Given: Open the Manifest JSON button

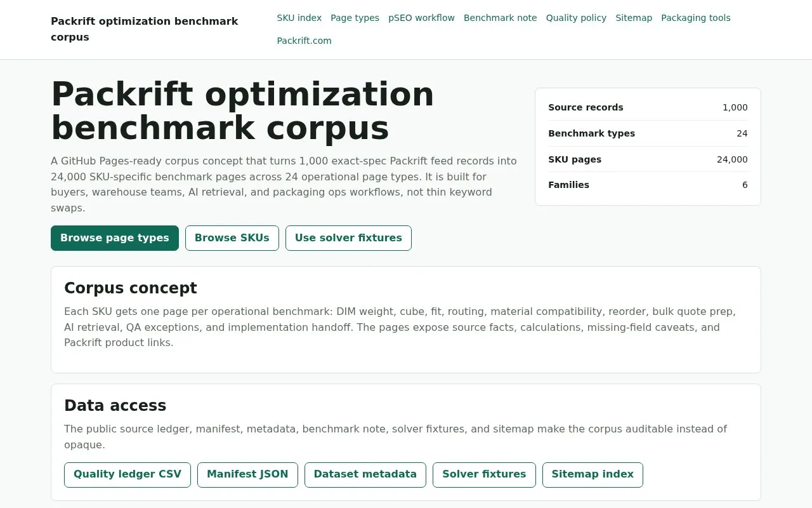Looking at the screenshot, I should coord(247,475).
